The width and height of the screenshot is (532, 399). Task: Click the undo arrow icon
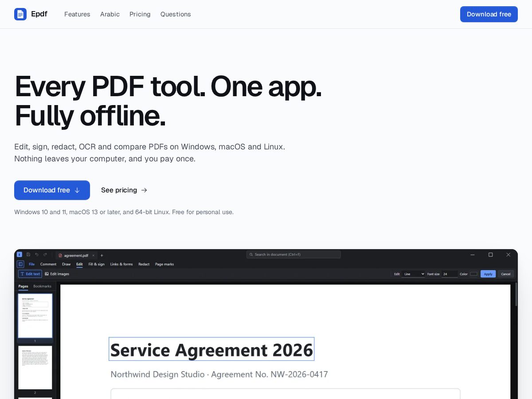tap(37, 254)
